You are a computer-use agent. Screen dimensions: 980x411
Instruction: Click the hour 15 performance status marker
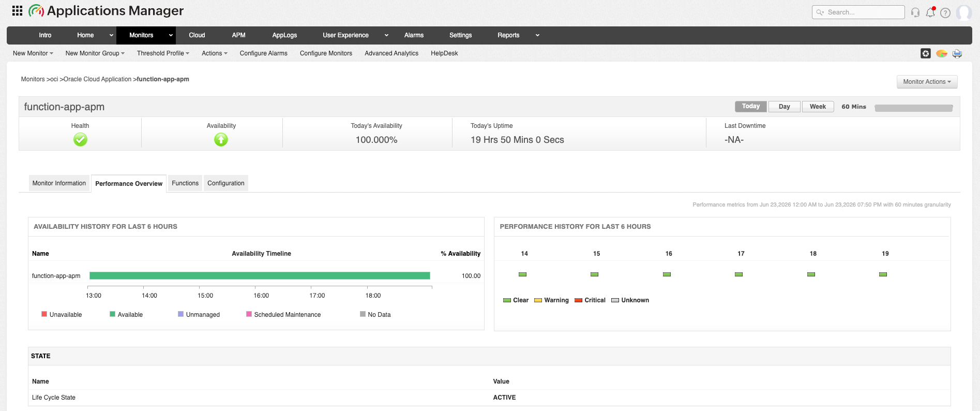coord(595,274)
